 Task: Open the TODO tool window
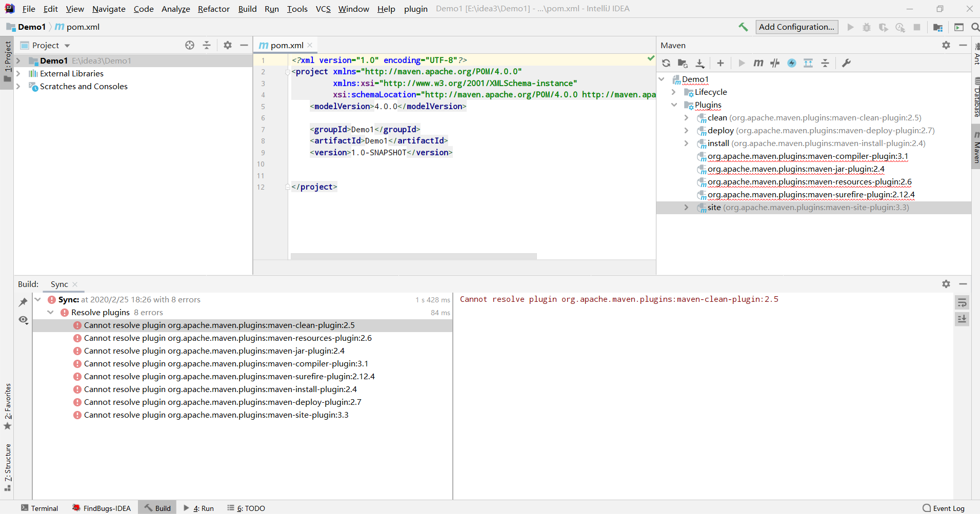pyautogui.click(x=247, y=508)
